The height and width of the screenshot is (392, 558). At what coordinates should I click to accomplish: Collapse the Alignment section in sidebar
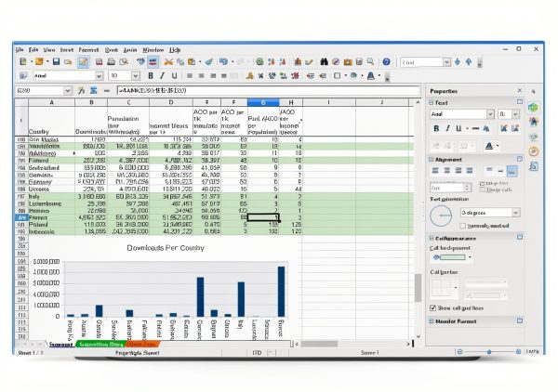tap(432, 160)
